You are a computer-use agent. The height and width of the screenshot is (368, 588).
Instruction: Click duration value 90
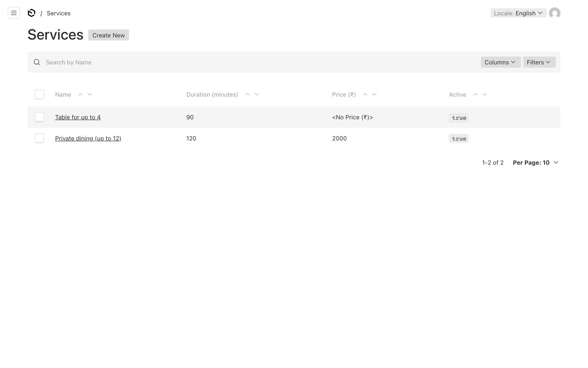190,117
